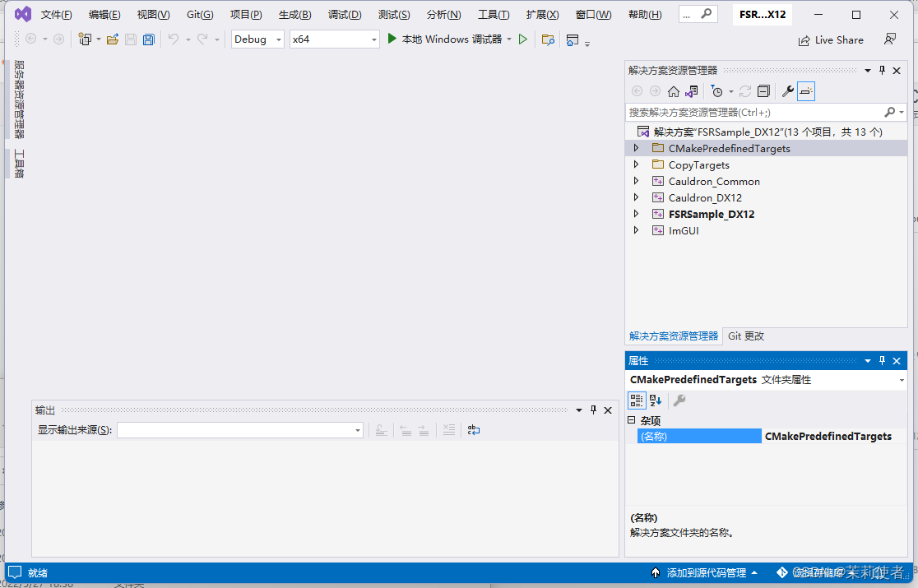This screenshot has width=918, height=588.
Task: Click the Find in Files folder icon
Action: tap(548, 39)
